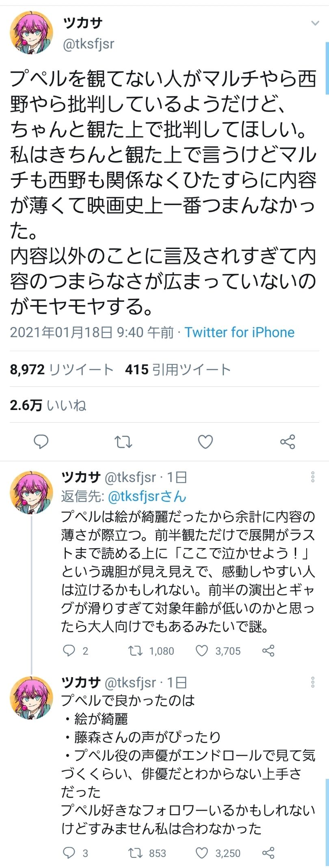
Task: View the 8,972 リツイート list
Action: click(61, 369)
